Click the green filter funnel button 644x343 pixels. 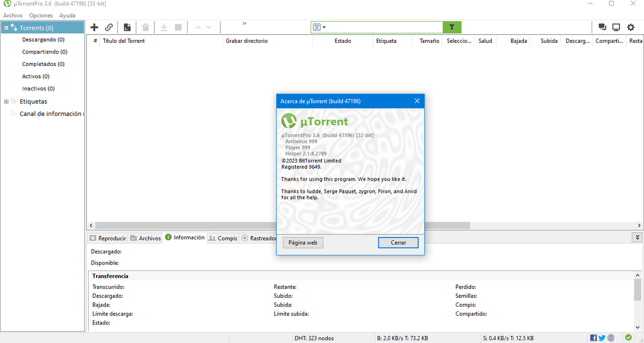point(452,27)
